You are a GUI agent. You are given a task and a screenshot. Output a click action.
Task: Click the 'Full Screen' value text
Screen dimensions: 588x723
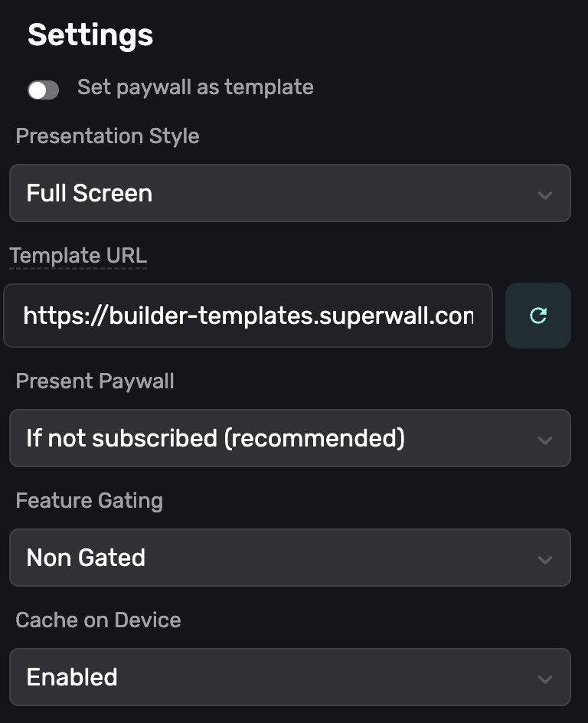89,193
